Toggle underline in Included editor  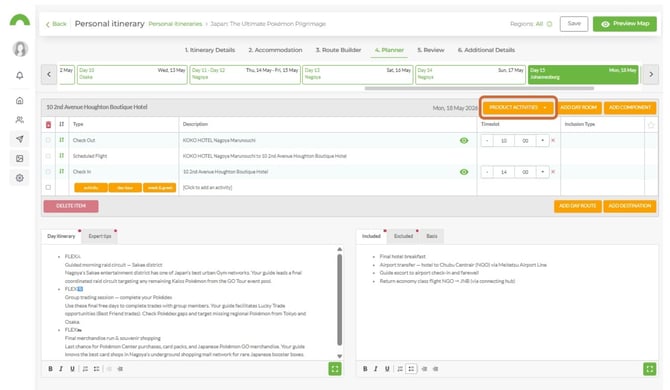coord(387,369)
